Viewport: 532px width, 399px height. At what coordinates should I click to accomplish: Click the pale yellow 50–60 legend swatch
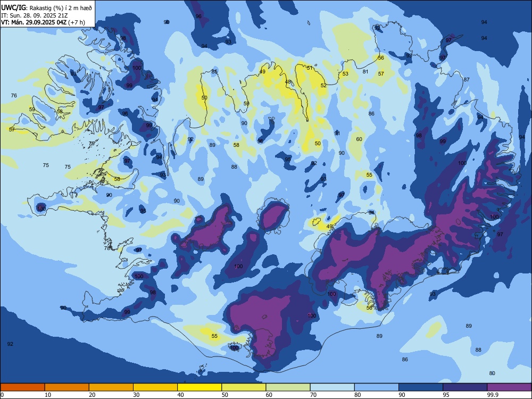click(244, 387)
